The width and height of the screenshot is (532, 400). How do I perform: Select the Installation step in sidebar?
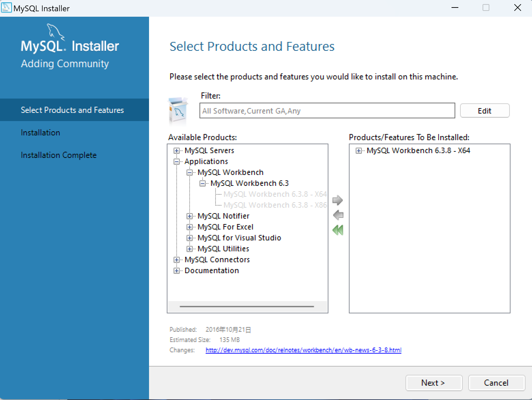pos(40,132)
